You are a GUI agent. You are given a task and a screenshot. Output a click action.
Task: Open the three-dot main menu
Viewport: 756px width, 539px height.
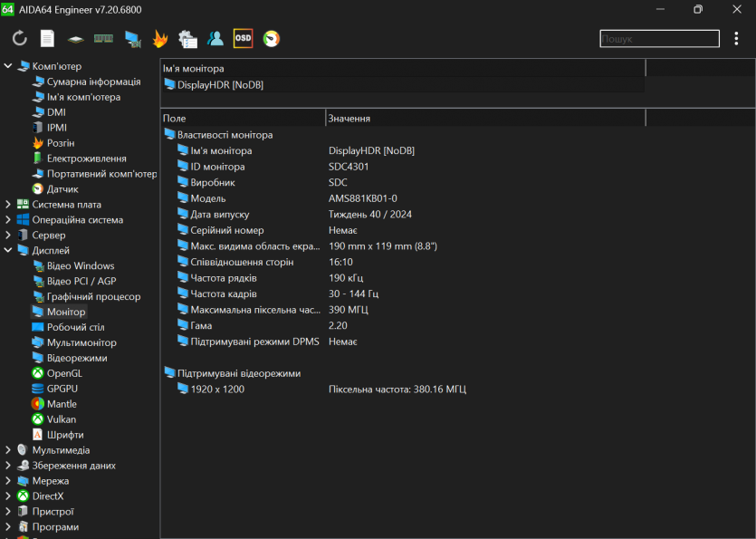(x=737, y=39)
